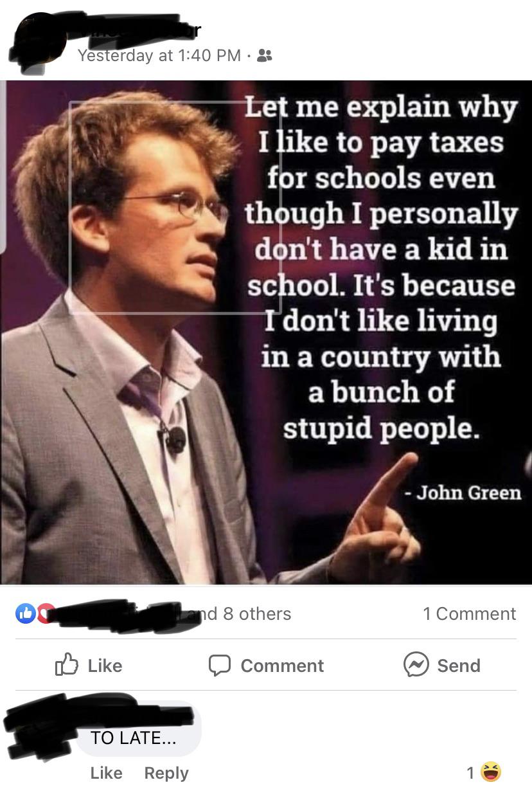Tap the Comment button label
Image resolution: width=532 pixels, height=789 pixels.
282,666
